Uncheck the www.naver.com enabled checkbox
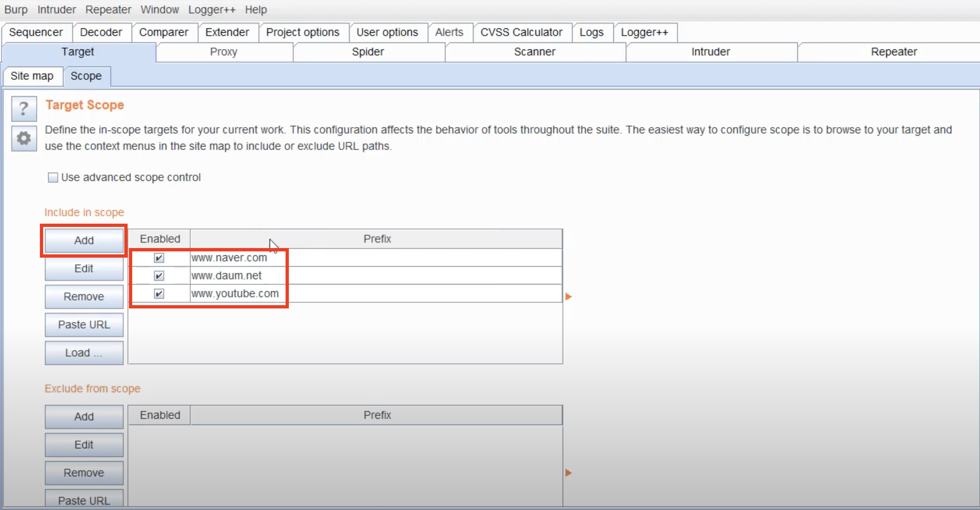The image size is (980, 510). (x=159, y=258)
